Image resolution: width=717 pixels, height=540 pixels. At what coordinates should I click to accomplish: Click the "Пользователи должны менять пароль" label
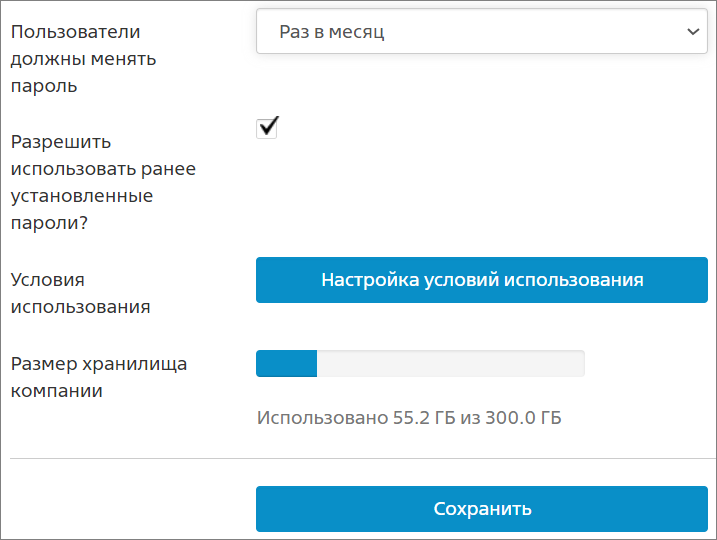coord(83,59)
